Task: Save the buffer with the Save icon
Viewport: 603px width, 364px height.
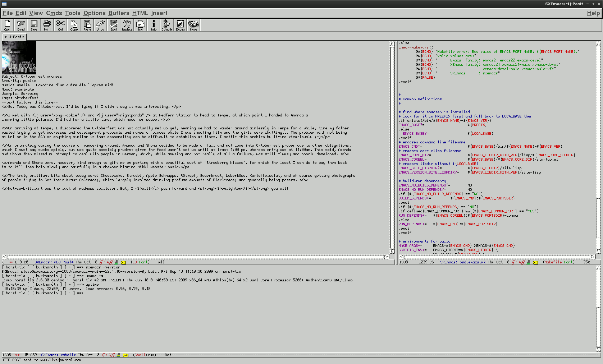Action: click(34, 25)
